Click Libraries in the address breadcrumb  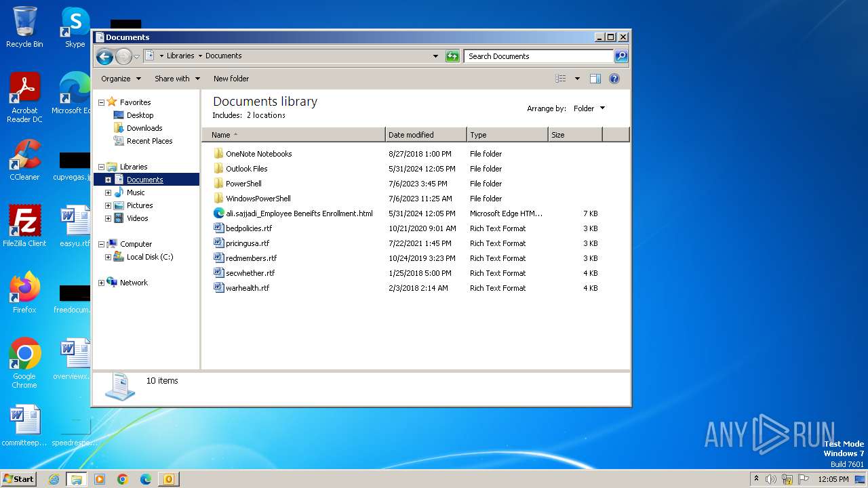pos(180,56)
